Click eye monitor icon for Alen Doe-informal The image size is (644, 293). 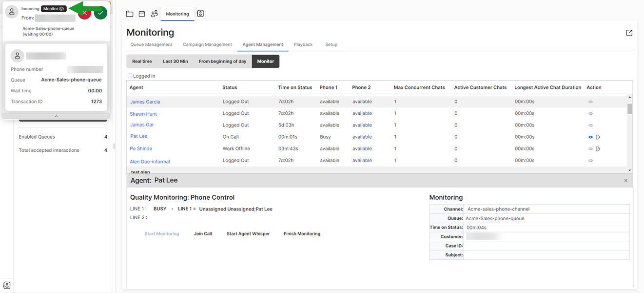(x=590, y=161)
